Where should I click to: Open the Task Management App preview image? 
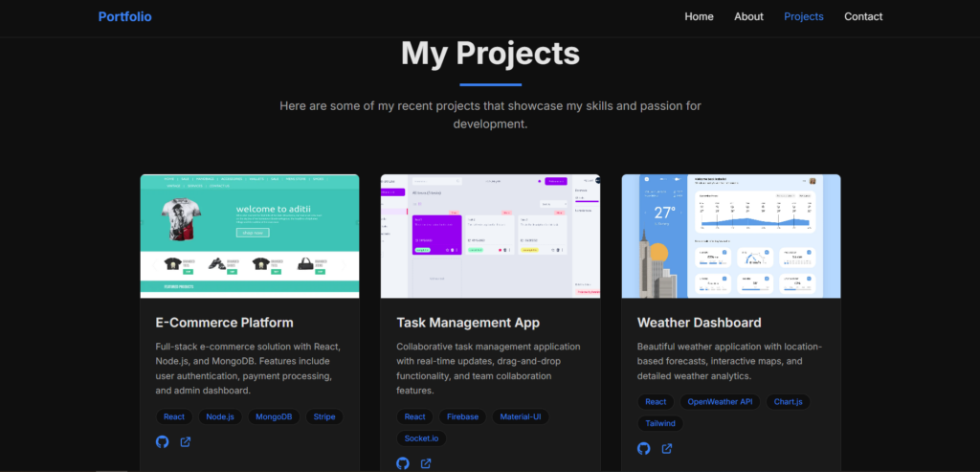point(491,236)
